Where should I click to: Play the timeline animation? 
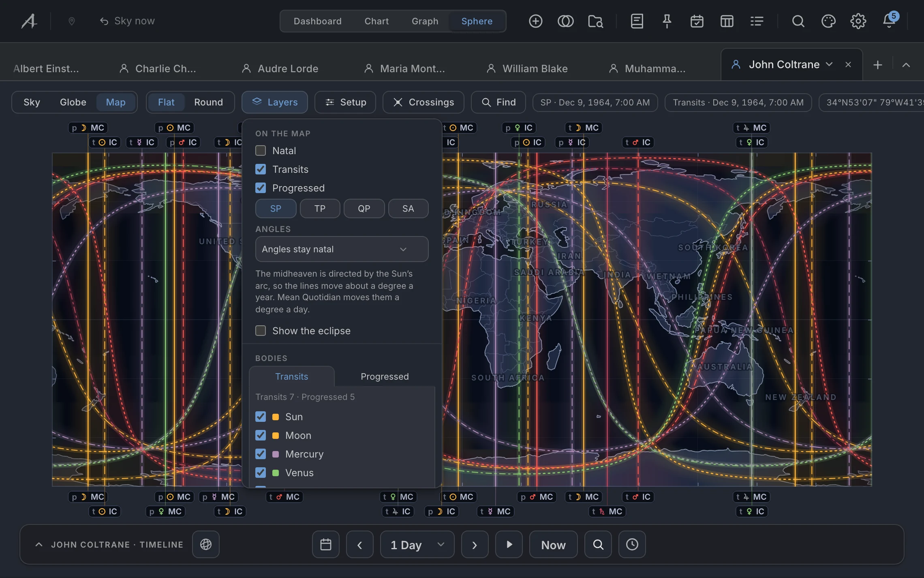(509, 544)
